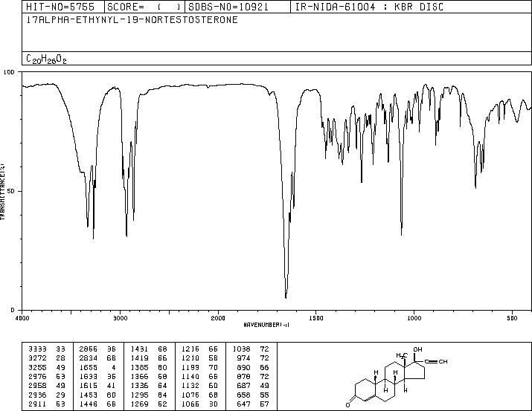Select the SCORE= field in the header
Viewport: 532px width, 411px height.
tap(144, 7)
